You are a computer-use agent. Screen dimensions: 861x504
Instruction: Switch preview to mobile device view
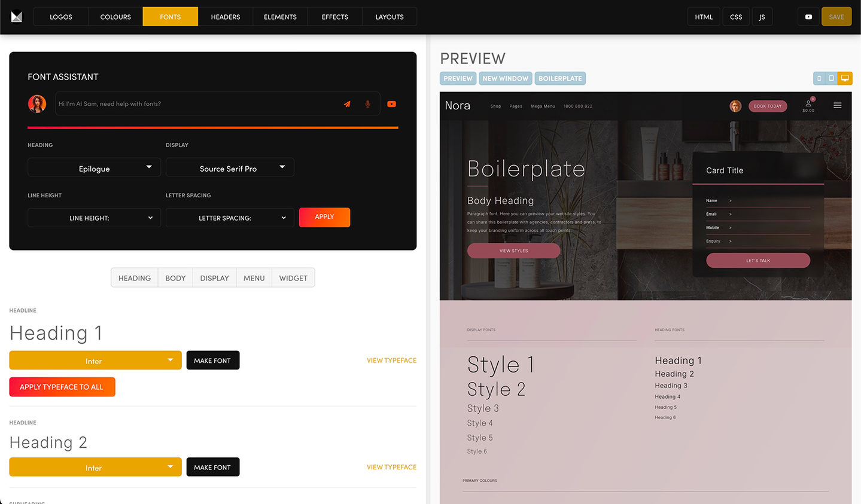(819, 78)
